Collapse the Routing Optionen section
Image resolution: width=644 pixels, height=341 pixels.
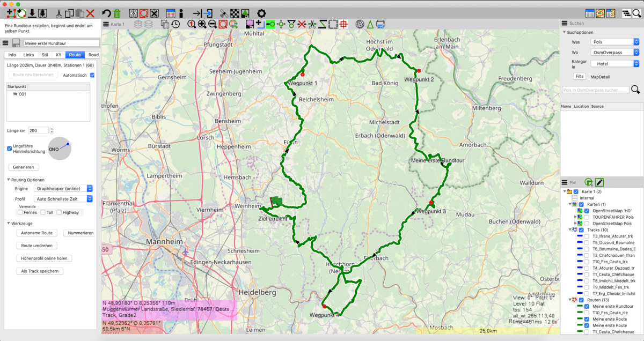tap(9, 180)
